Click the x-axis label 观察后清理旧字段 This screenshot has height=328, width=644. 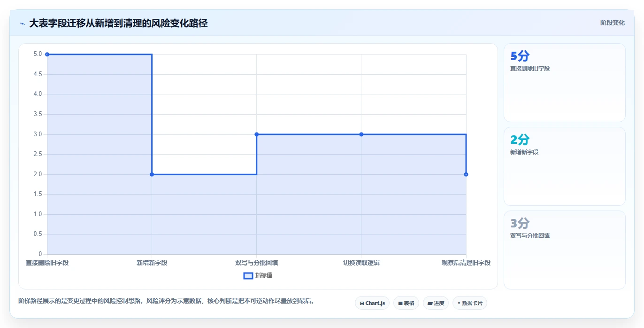pyautogui.click(x=466, y=263)
